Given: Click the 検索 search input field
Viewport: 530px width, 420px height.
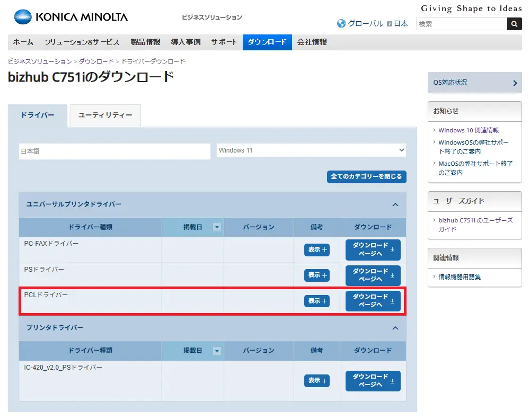Looking at the screenshot, I should click(461, 24).
